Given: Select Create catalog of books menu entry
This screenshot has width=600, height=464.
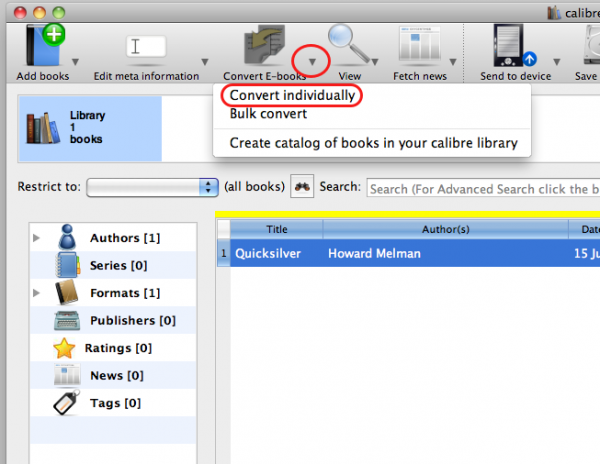Looking at the screenshot, I should coord(373,143).
